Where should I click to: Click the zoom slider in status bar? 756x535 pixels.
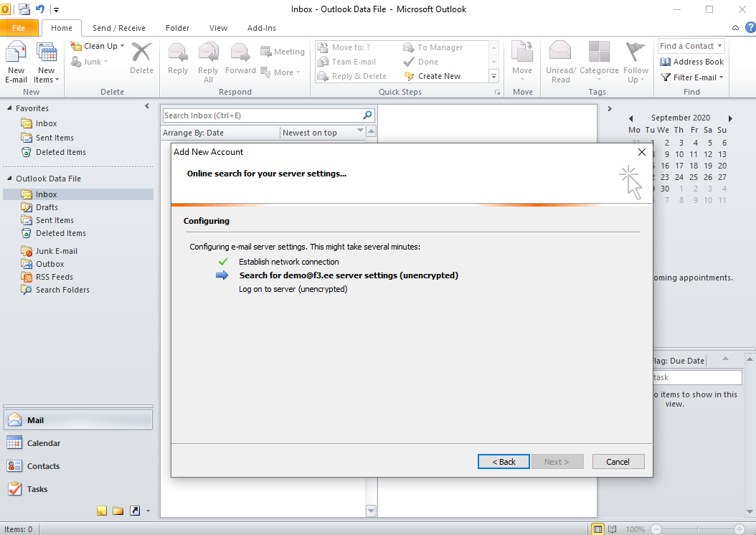[x=697, y=529]
